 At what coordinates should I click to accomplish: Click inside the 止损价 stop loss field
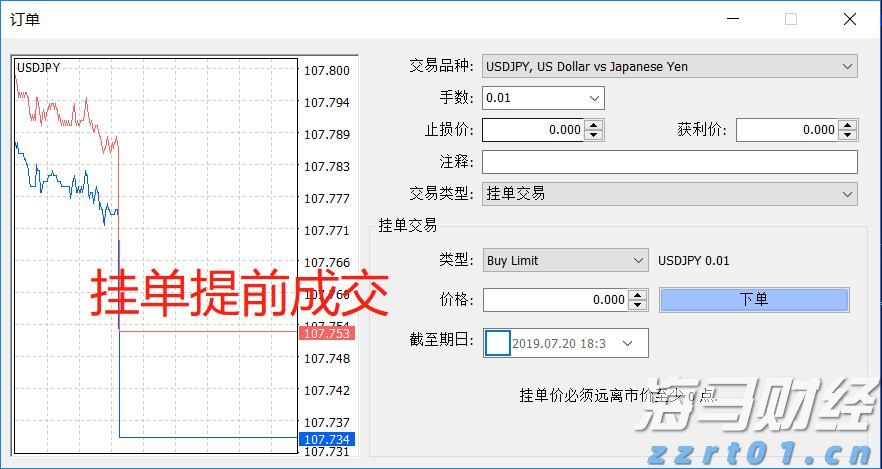coord(532,130)
